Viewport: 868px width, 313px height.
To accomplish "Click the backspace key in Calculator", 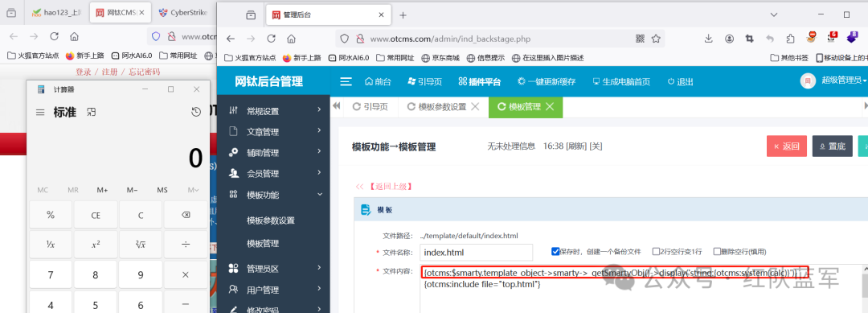I will coord(186,215).
